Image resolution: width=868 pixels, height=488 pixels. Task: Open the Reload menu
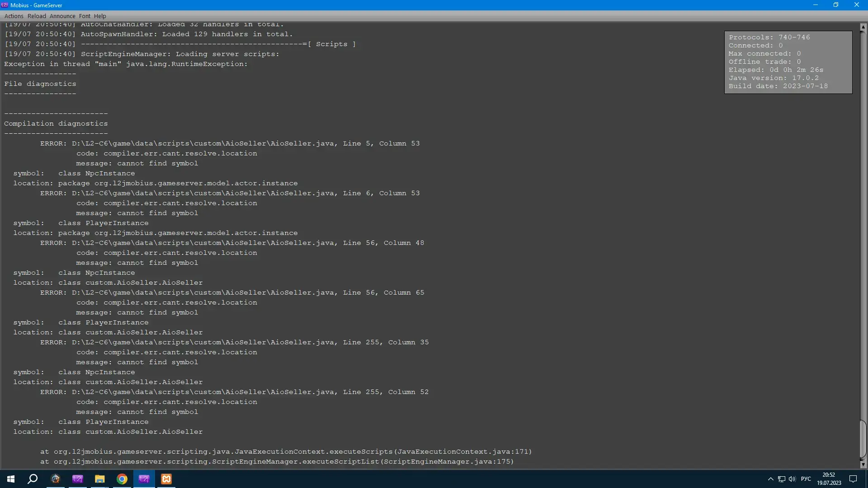[37, 16]
